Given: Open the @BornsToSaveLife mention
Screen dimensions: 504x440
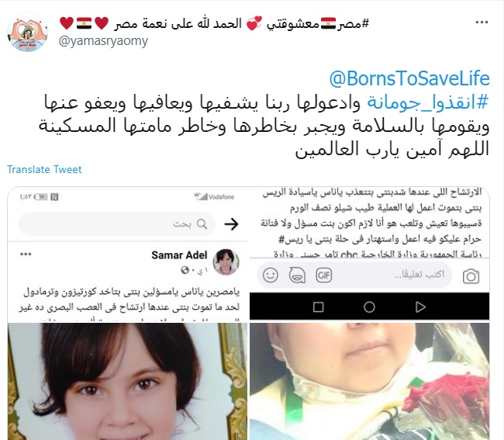Looking at the screenshot, I should tap(409, 78).
